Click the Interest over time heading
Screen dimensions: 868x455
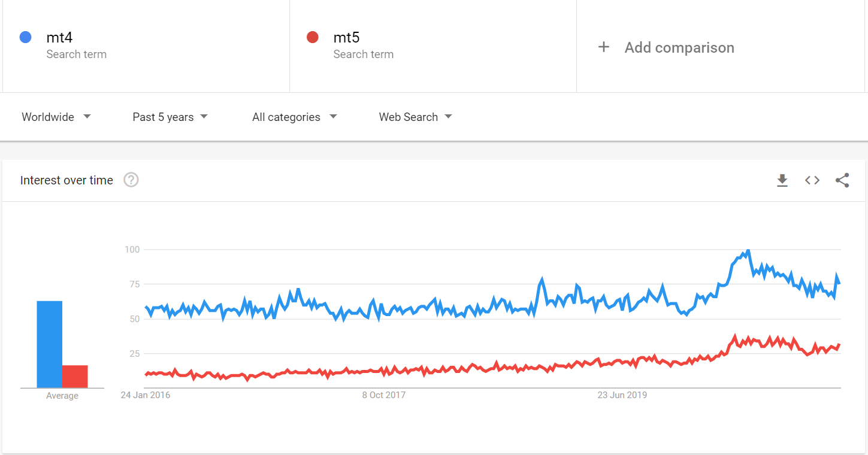[x=66, y=180]
